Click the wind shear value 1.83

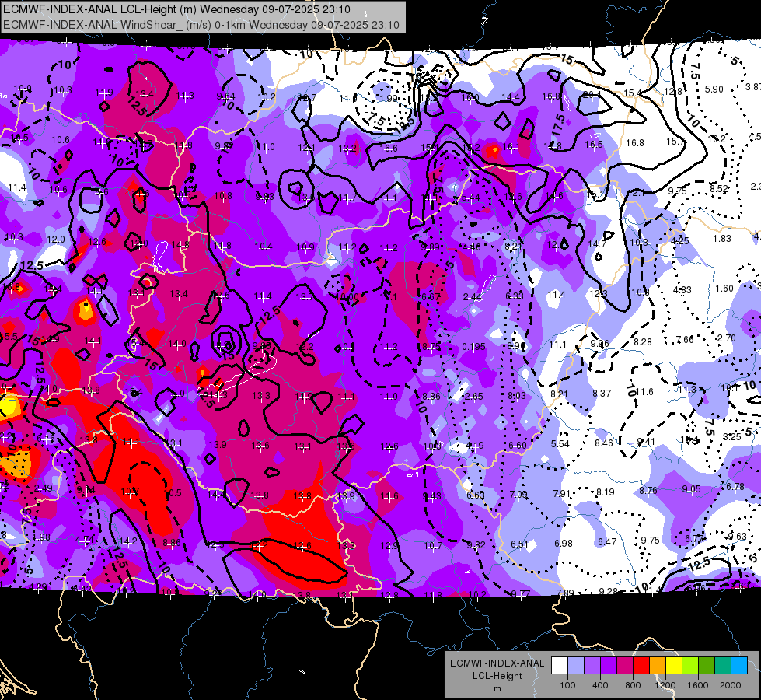(x=722, y=239)
